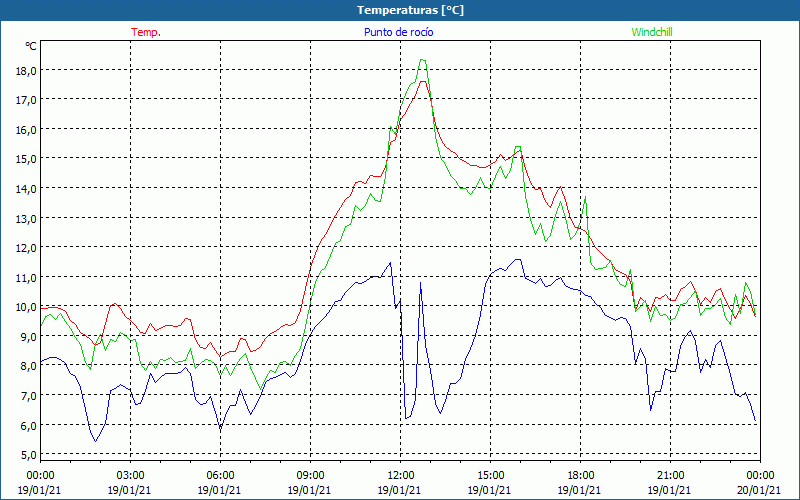The width and height of the screenshot is (800, 500).
Task: Click the 15,0 y-axis value
Action: tap(26, 159)
